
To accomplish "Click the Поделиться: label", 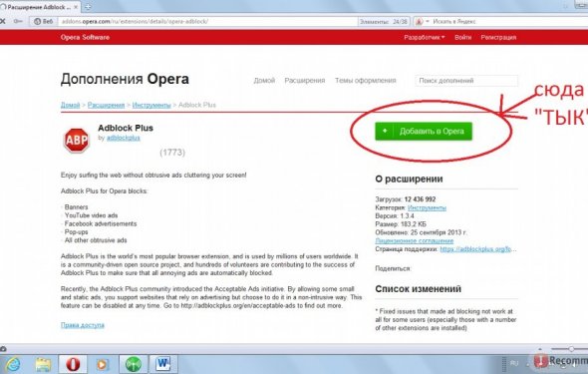I will coord(393,268).
